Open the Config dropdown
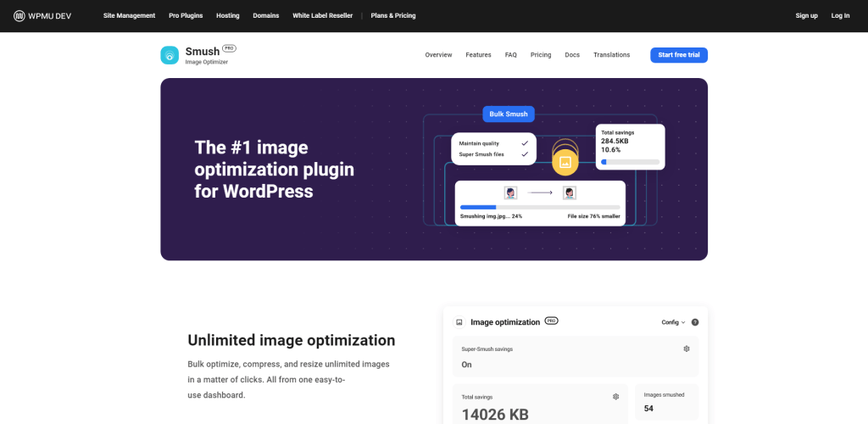Screen dimensions: 868x424 coord(673,322)
